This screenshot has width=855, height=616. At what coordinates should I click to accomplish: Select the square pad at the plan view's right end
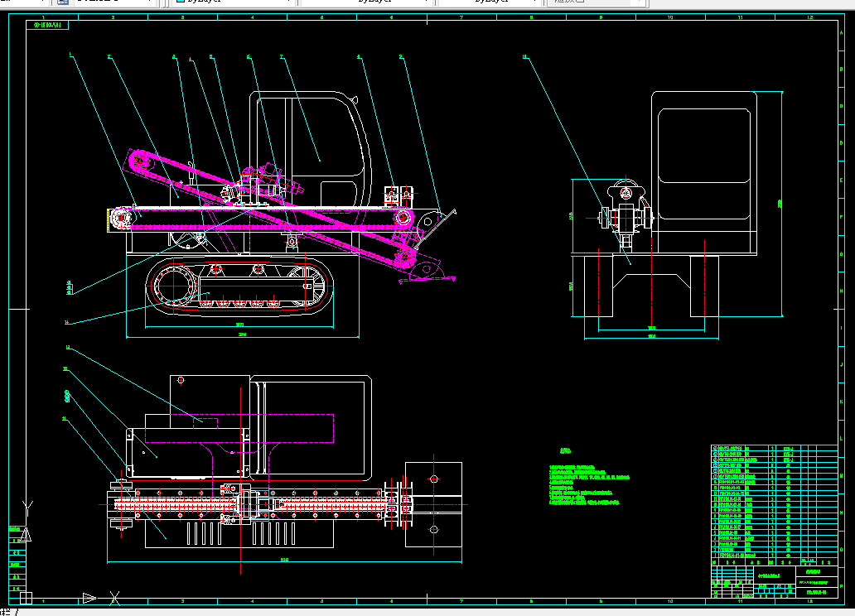click(433, 504)
